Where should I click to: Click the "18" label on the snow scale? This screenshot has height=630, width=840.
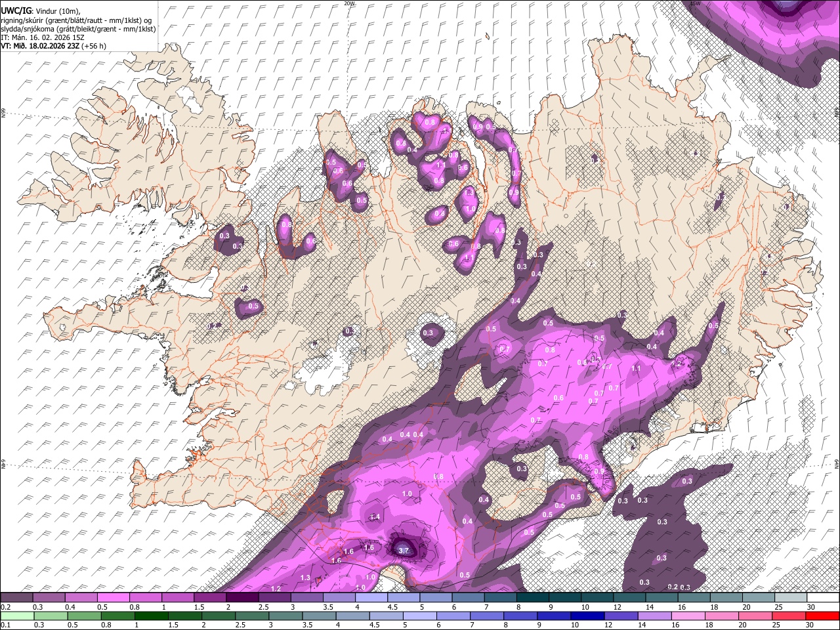[714, 607]
